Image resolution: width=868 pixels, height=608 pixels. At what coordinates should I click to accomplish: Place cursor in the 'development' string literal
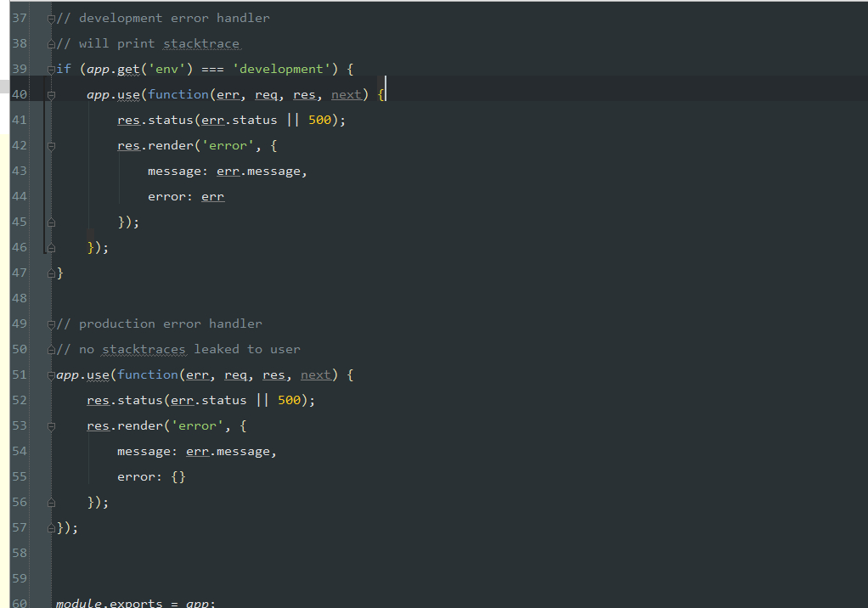click(282, 69)
